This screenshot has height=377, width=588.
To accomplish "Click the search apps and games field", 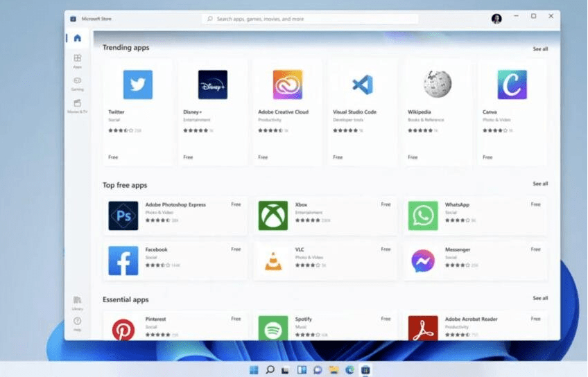I will 311,19.
